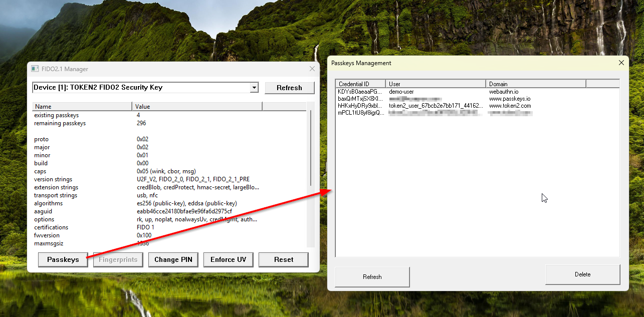
Task: Select the certifications row
Action: pos(169,227)
